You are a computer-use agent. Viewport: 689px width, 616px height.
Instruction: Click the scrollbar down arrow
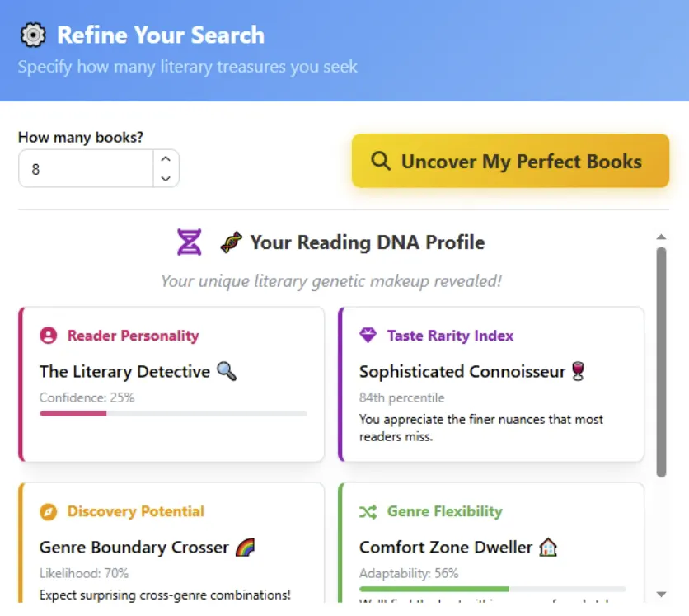[661, 594]
